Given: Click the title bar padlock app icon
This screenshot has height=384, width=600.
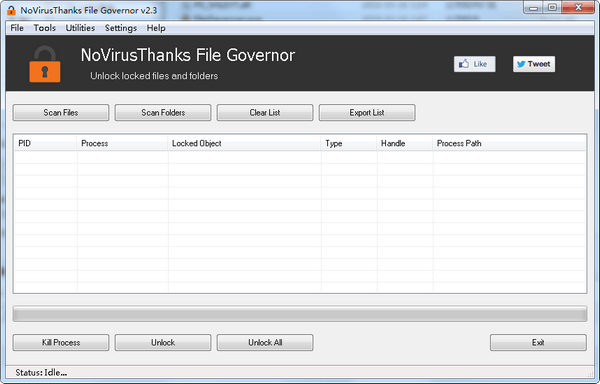Looking at the screenshot, I should (x=11, y=10).
